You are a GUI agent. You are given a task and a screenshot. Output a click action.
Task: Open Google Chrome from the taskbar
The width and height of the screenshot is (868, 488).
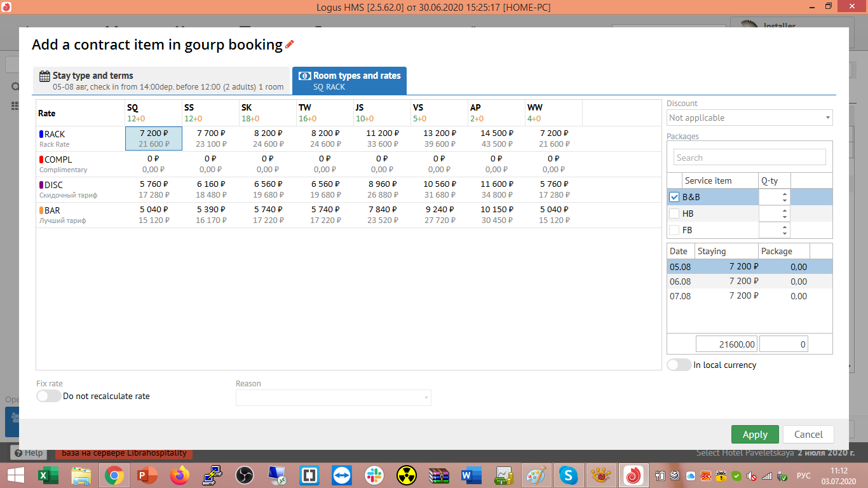114,475
